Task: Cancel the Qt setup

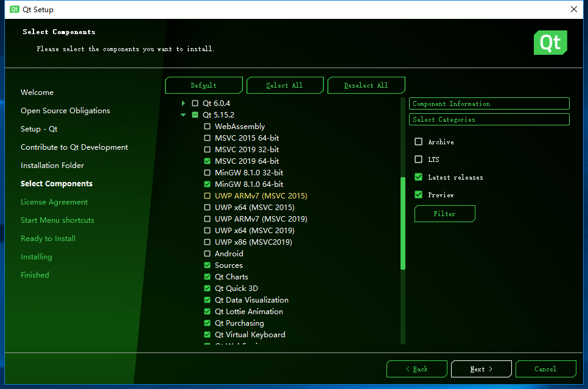Action: pyautogui.click(x=545, y=369)
